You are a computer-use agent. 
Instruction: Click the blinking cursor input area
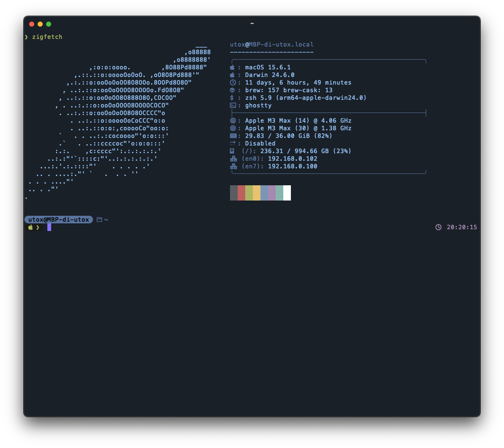[49, 227]
